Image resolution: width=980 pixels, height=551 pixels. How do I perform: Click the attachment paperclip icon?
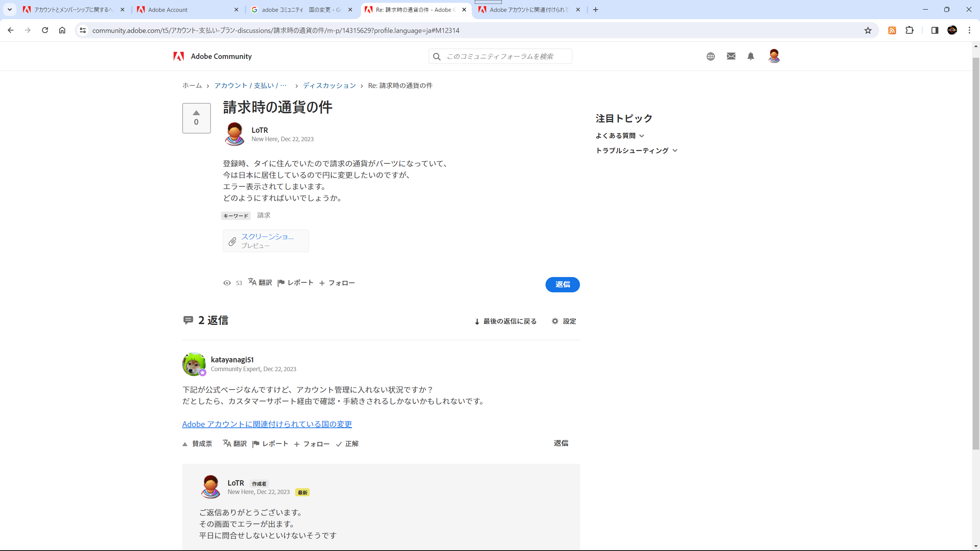232,241
